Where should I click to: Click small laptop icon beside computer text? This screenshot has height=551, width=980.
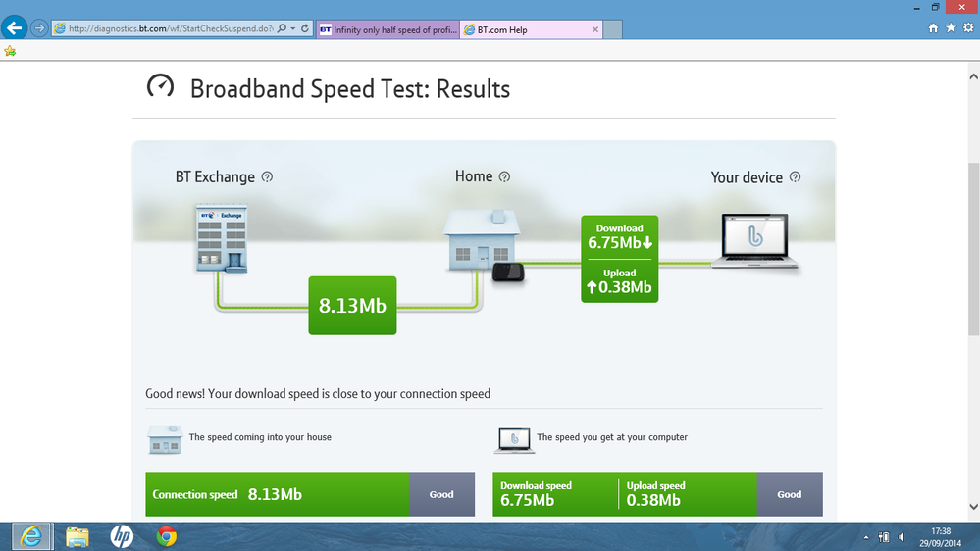[514, 440]
